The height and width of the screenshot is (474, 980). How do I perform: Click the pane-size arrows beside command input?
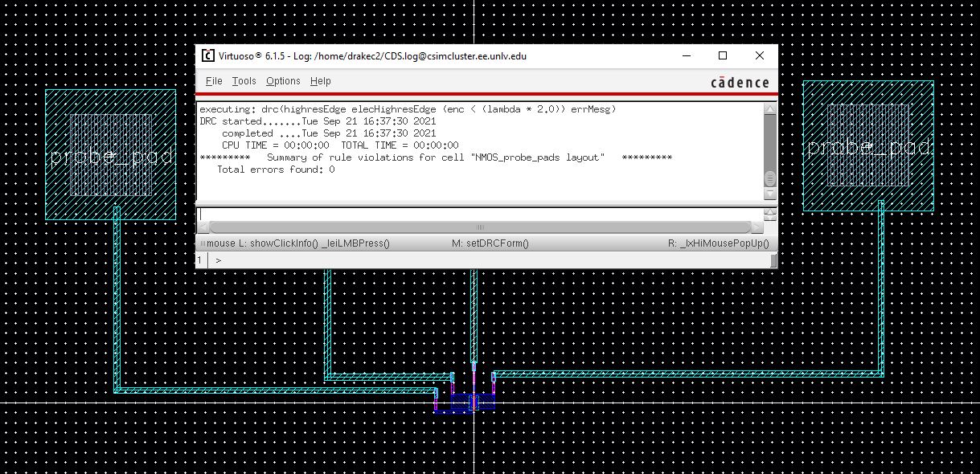coord(769,215)
